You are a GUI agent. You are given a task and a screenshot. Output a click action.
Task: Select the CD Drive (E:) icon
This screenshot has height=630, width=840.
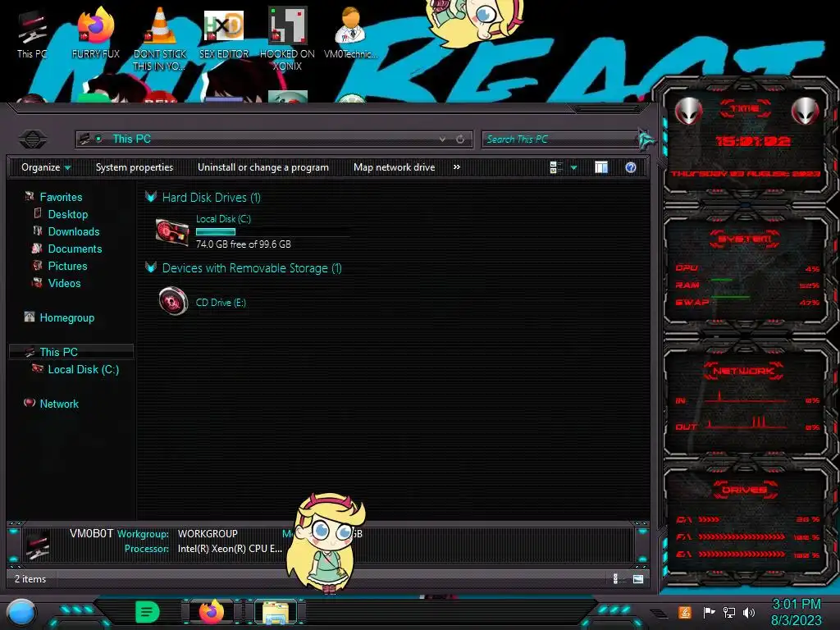coord(173,301)
